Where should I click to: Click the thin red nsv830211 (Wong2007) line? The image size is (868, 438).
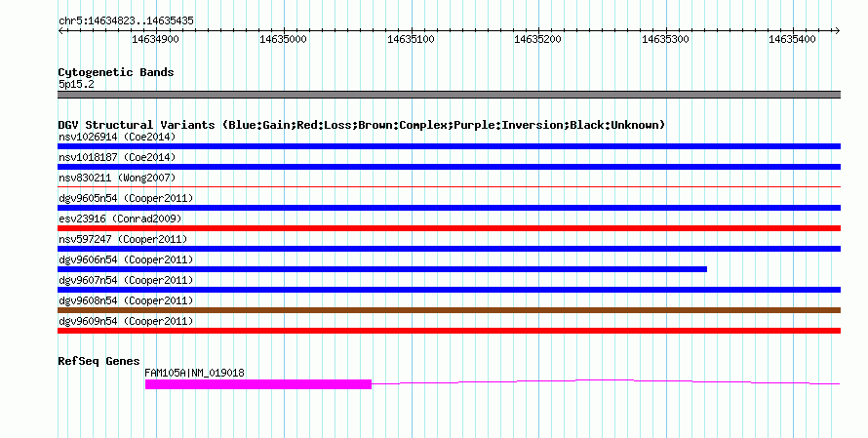click(x=449, y=187)
